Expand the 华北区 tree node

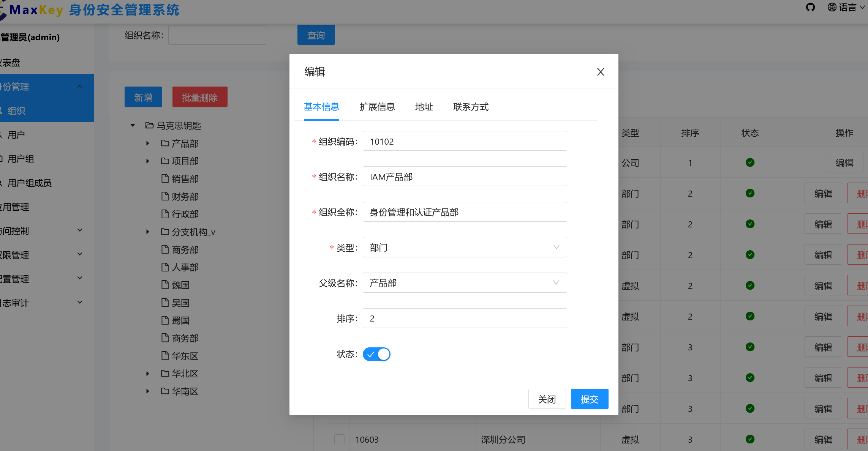[x=147, y=374]
